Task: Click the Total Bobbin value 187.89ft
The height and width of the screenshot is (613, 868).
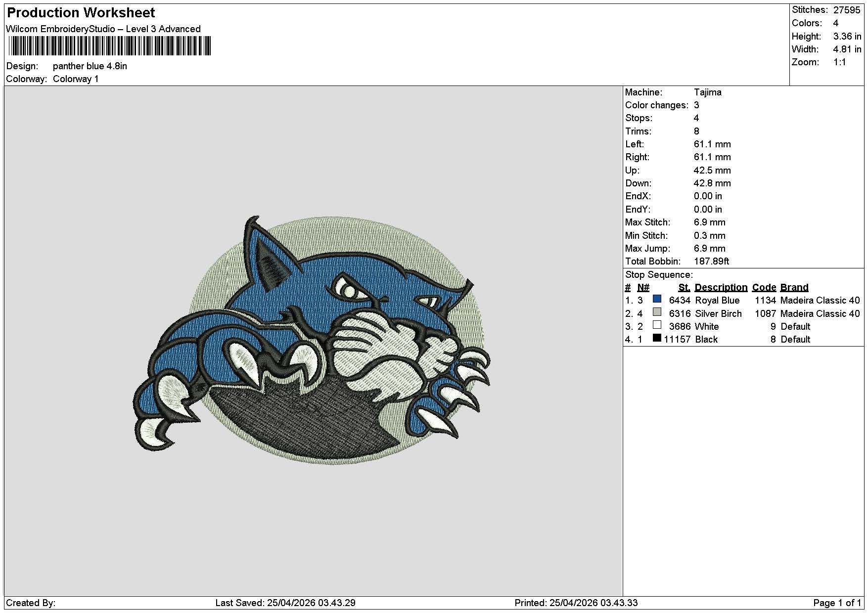Action: click(x=711, y=261)
